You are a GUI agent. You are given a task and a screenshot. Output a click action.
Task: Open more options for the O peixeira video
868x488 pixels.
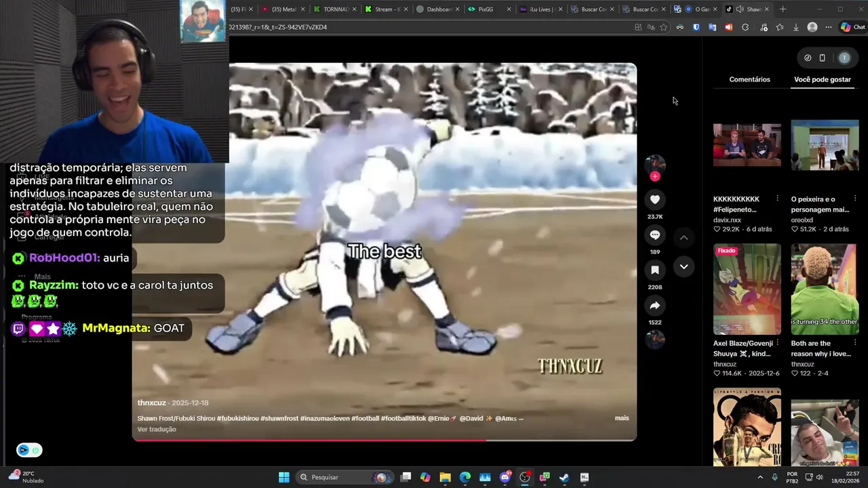coord(855,199)
